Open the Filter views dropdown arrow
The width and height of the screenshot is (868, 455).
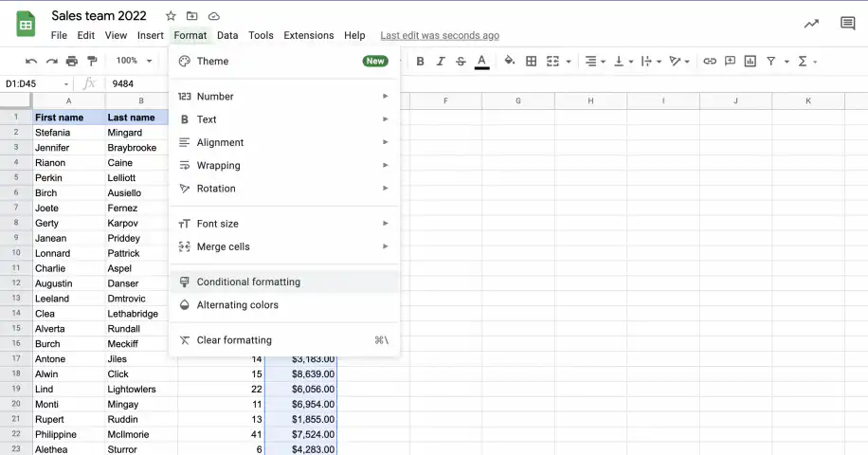[x=787, y=62]
